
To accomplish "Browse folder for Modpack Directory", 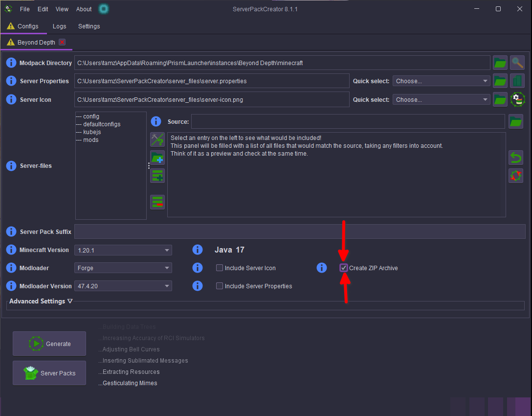I will coord(500,63).
